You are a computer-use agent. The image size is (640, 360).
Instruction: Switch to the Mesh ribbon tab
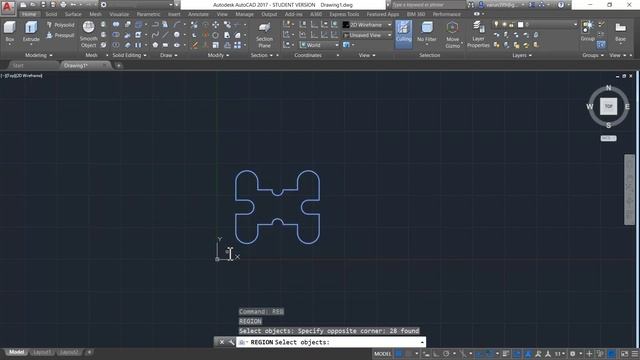pos(96,14)
